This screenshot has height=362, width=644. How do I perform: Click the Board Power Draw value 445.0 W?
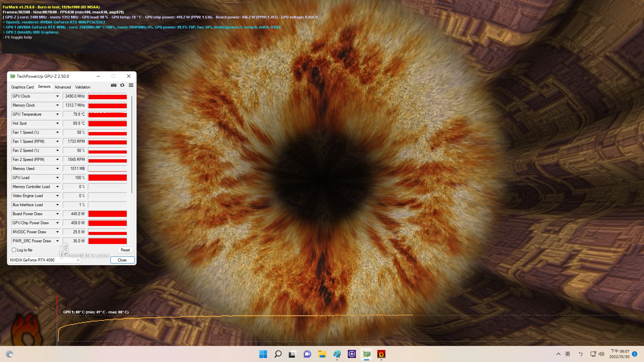(x=74, y=214)
